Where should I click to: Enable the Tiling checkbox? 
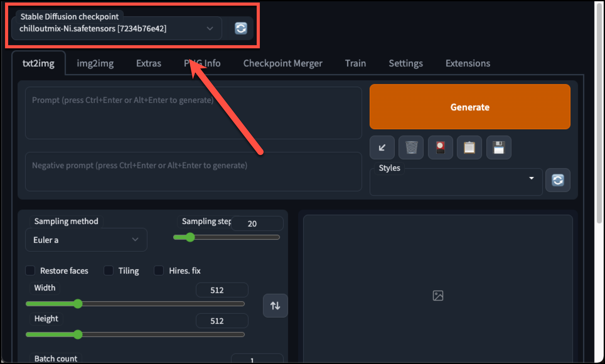pos(109,270)
